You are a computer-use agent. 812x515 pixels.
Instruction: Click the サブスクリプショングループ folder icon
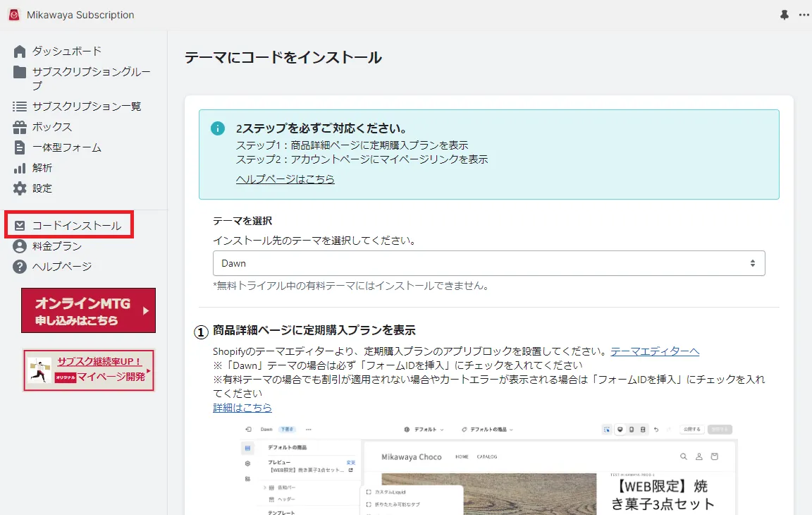pos(20,72)
